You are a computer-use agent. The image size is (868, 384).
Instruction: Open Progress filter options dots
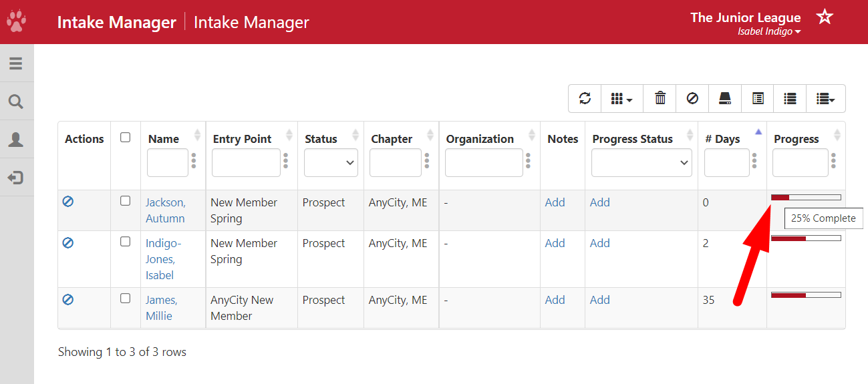[834, 162]
